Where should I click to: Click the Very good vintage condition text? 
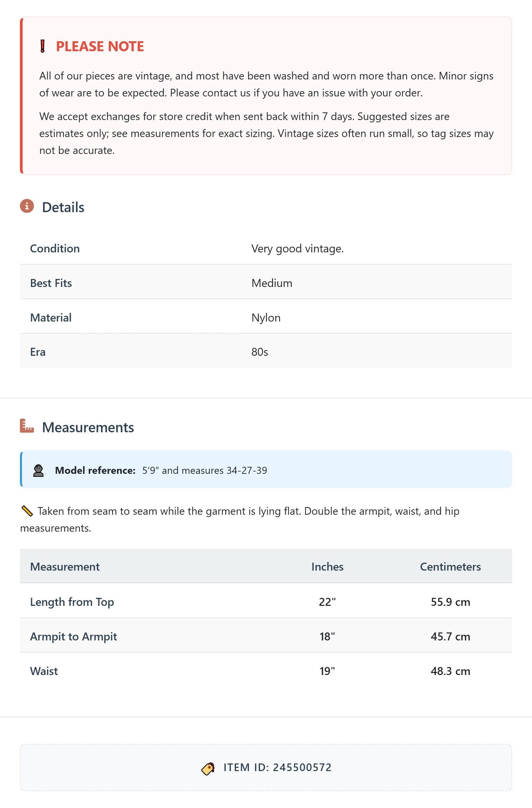(297, 249)
